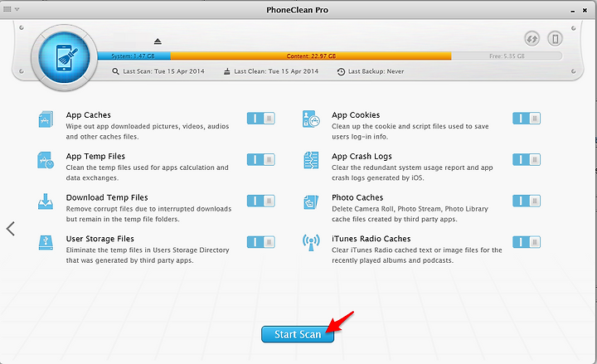Click the App Temp Files icon

tap(46, 160)
